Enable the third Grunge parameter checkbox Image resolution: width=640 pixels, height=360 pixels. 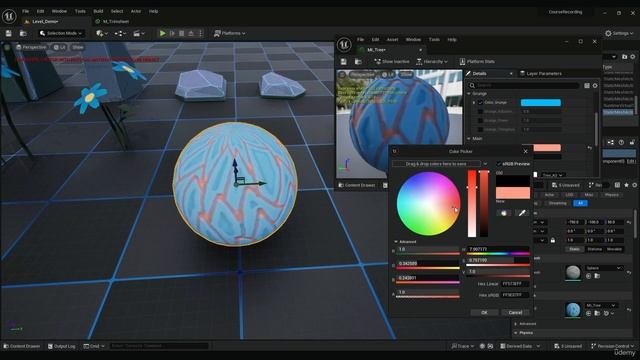click(x=480, y=120)
